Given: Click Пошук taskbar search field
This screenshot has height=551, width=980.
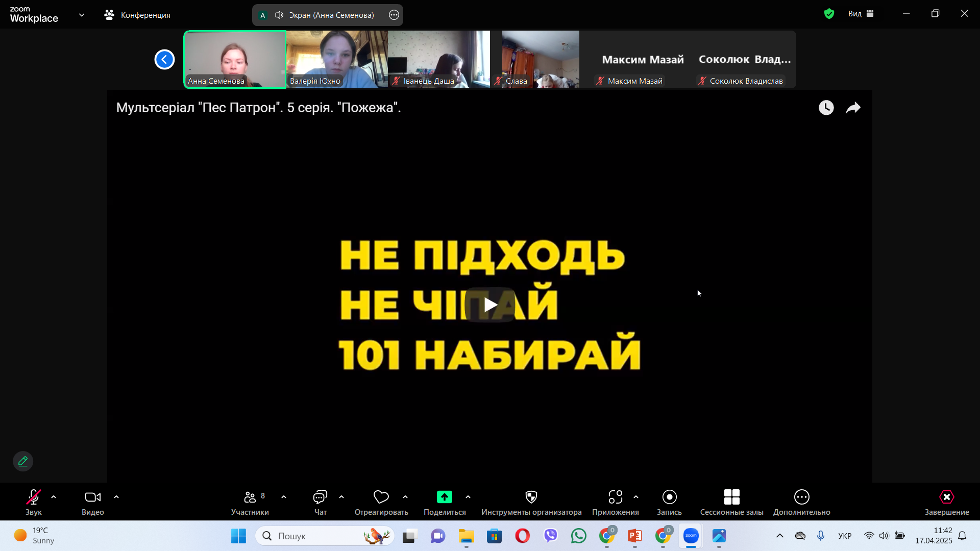Looking at the screenshot, I should [325, 536].
